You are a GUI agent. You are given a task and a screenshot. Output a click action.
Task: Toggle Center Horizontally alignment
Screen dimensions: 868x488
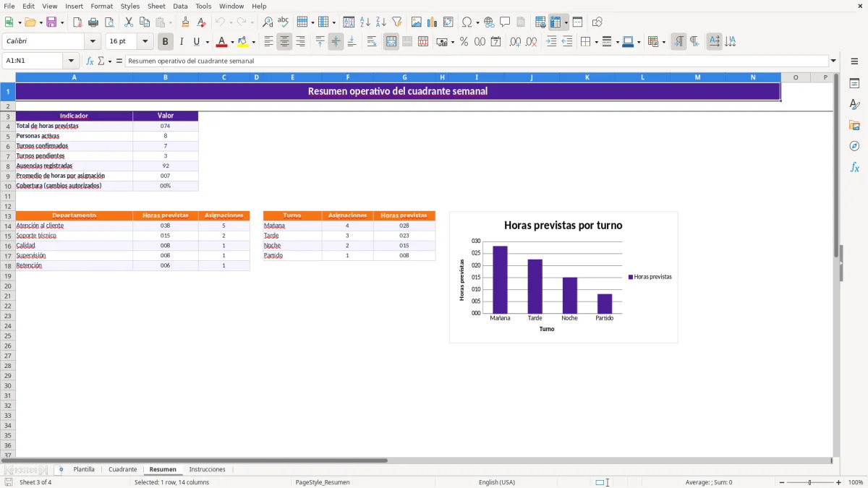point(284,42)
